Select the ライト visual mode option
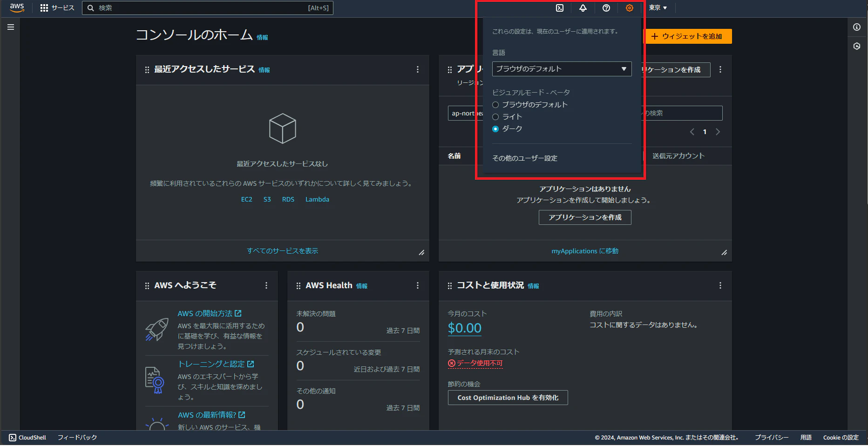This screenshot has height=446, width=868. tap(495, 117)
